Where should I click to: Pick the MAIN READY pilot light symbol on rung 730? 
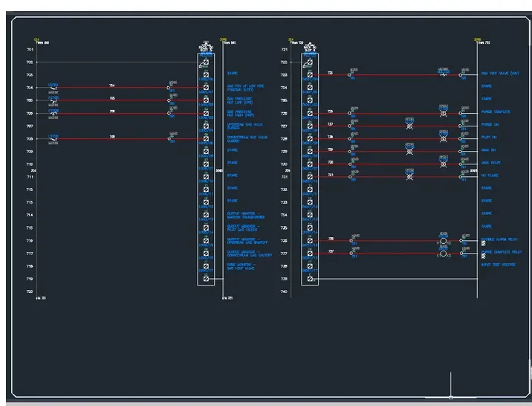point(443,164)
